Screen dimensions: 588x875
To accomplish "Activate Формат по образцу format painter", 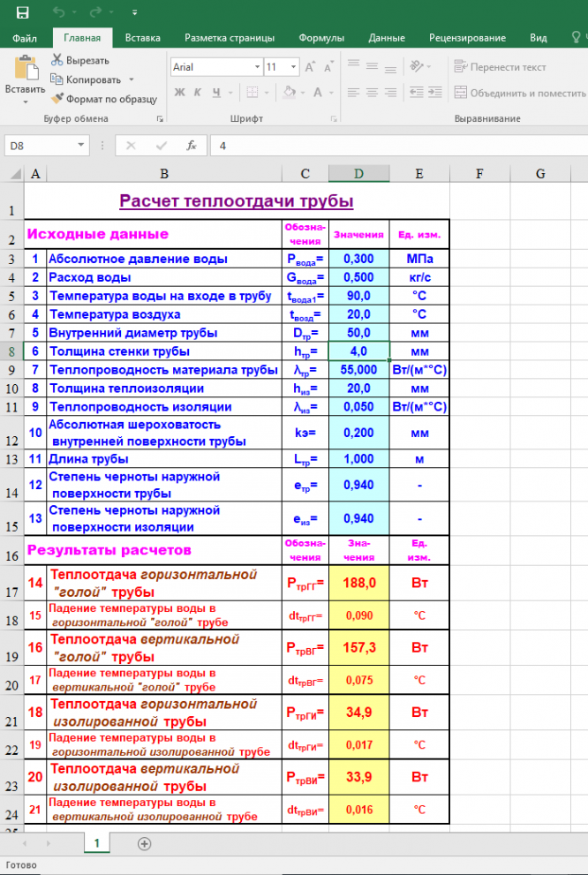I will click(104, 99).
